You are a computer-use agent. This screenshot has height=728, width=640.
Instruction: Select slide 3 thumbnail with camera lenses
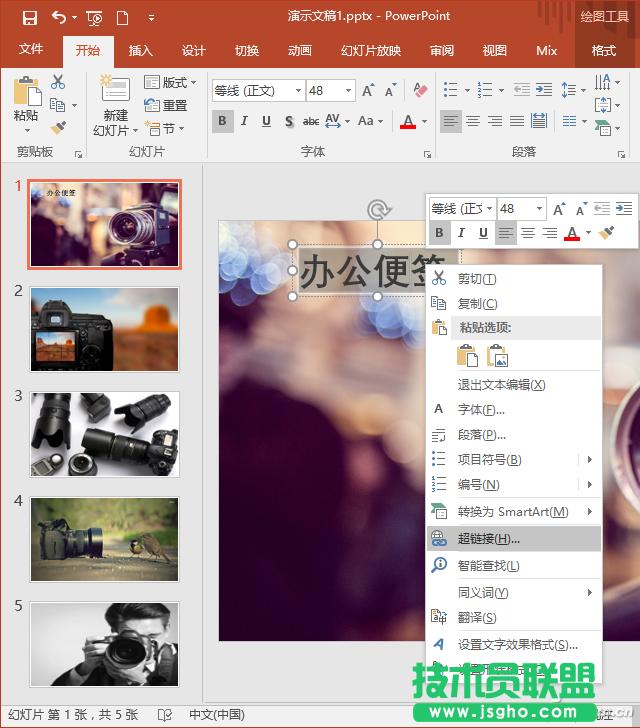click(x=104, y=433)
